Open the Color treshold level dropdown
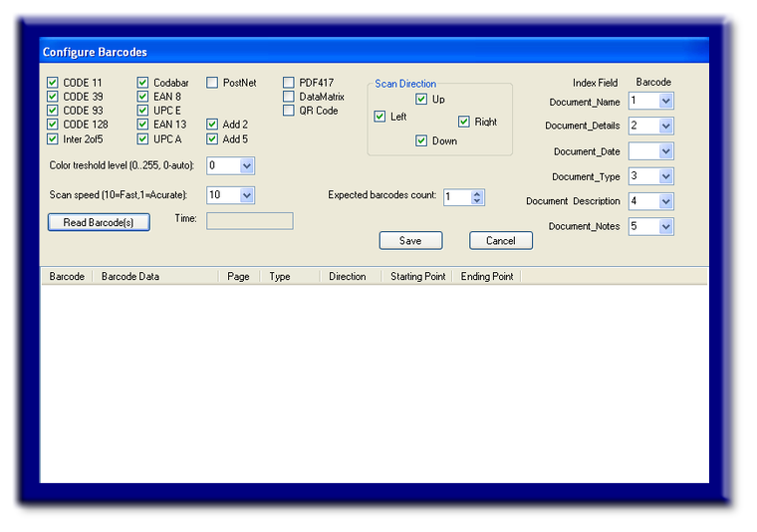This screenshot has height=532, width=757. click(247, 166)
